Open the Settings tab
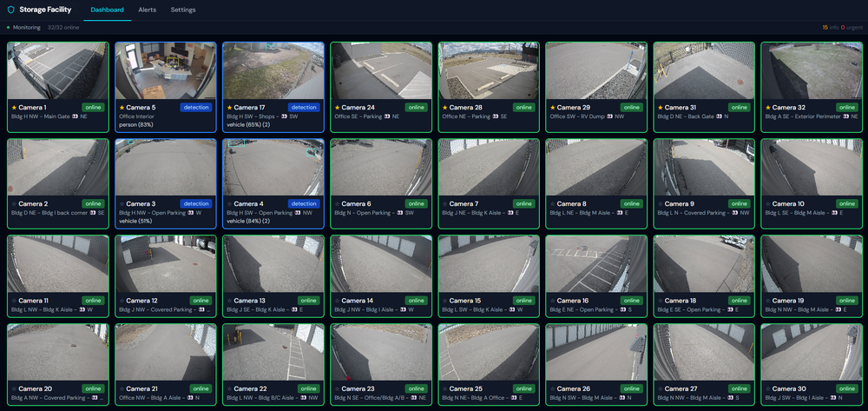 click(x=182, y=10)
